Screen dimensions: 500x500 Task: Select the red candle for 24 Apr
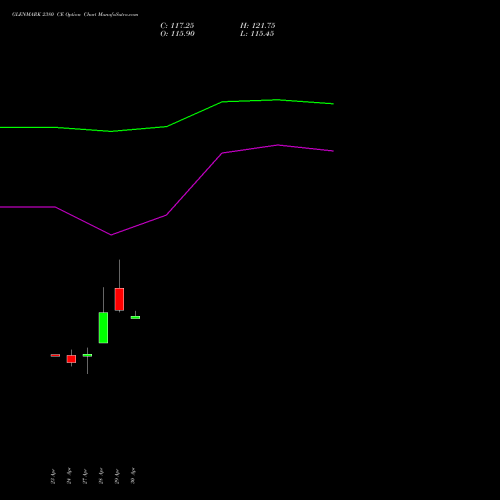point(71,359)
